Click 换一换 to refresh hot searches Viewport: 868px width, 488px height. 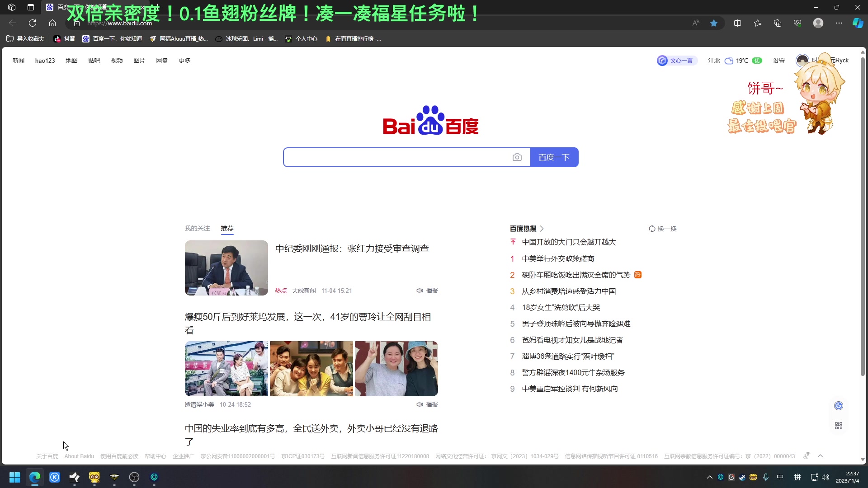tap(663, 229)
